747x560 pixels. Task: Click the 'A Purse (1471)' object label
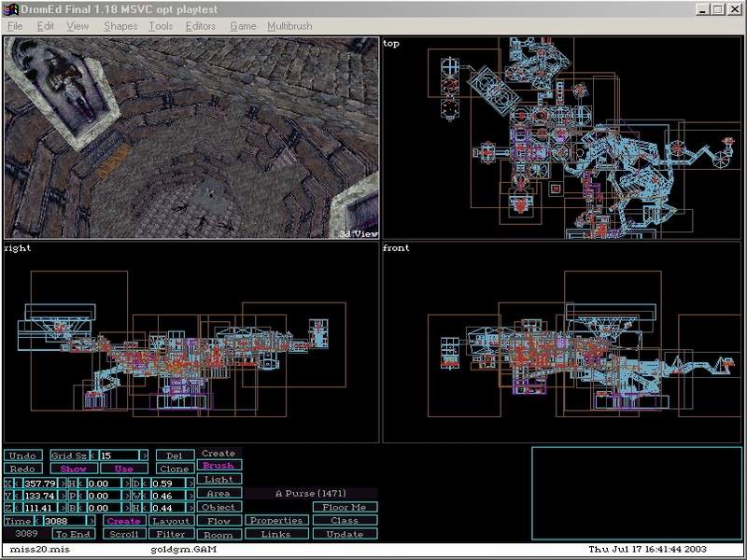coord(311,494)
